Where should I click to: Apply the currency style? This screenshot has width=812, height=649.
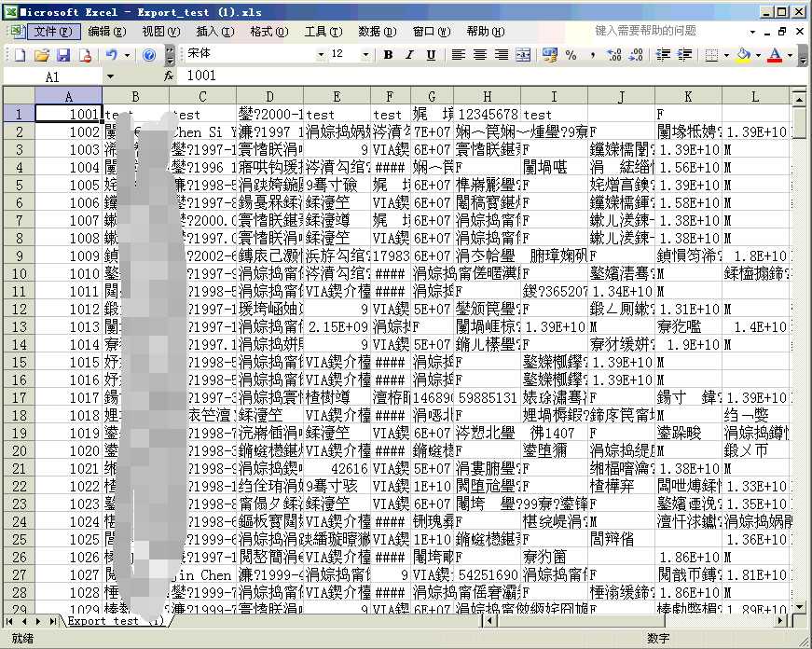(549, 54)
